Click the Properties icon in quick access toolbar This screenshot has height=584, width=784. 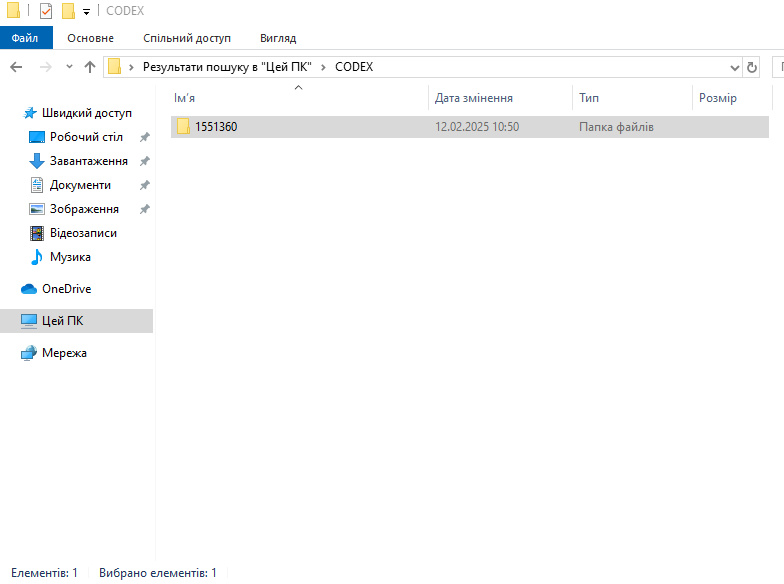coord(46,11)
